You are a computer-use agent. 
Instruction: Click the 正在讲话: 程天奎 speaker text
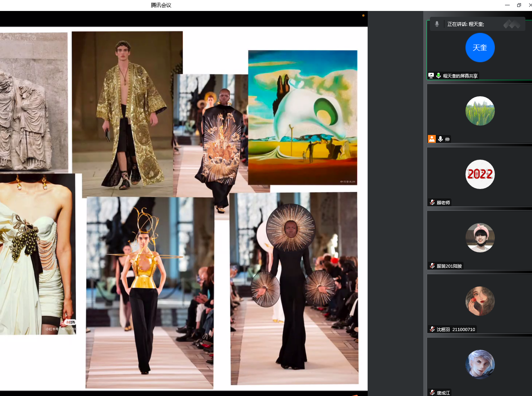pos(465,24)
